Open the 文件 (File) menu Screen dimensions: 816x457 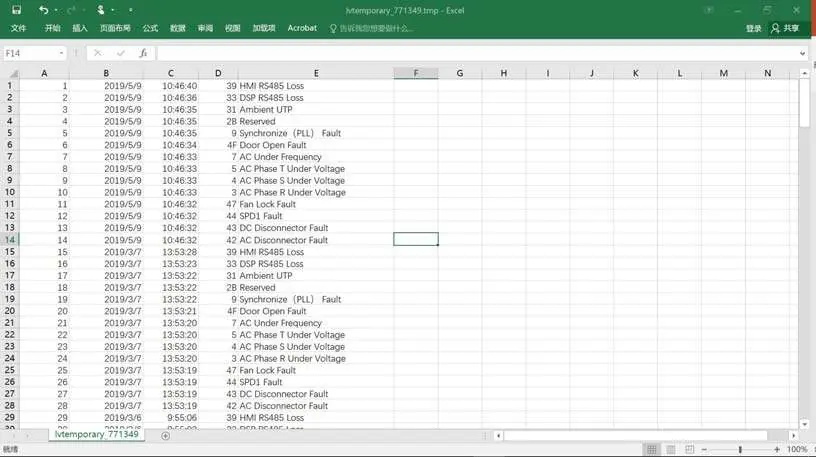19,28
